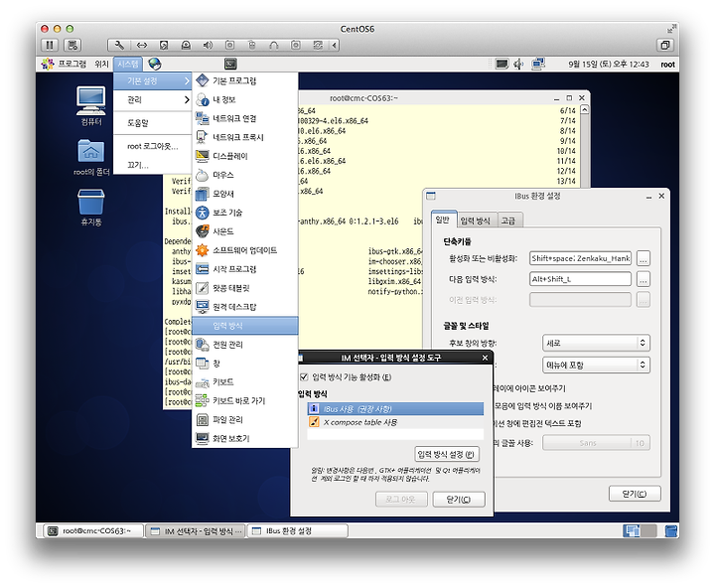The image size is (715, 588).
Task: Open the 프로그램 applications menu
Action: coord(64,64)
